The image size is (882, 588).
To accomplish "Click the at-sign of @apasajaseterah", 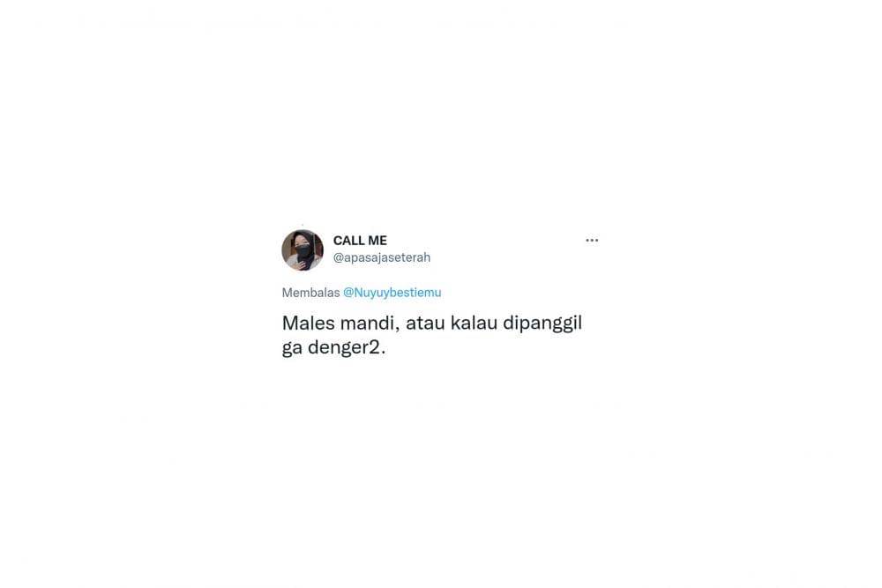I will point(338,257).
